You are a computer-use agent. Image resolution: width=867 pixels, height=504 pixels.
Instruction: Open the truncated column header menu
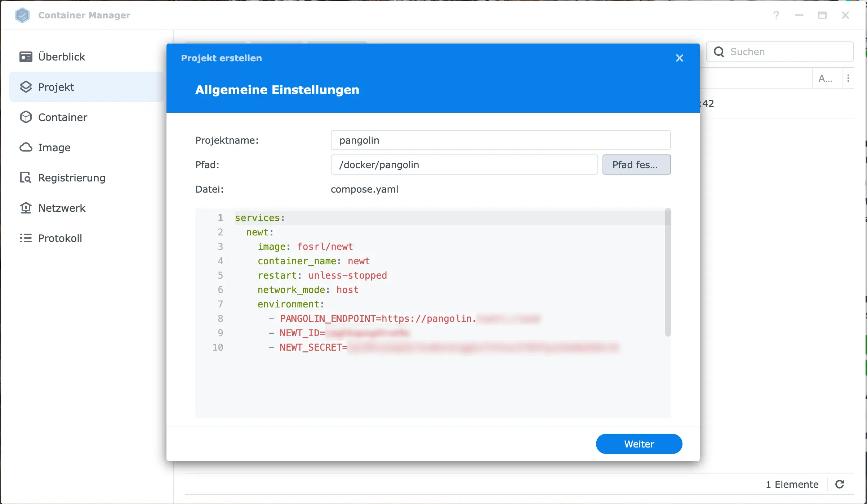[x=826, y=78]
